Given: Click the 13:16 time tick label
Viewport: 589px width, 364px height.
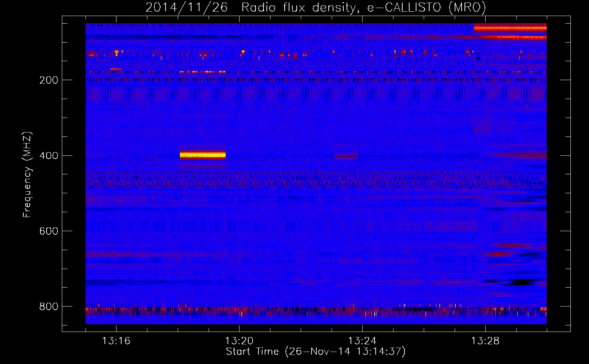Looking at the screenshot, I should [116, 341].
